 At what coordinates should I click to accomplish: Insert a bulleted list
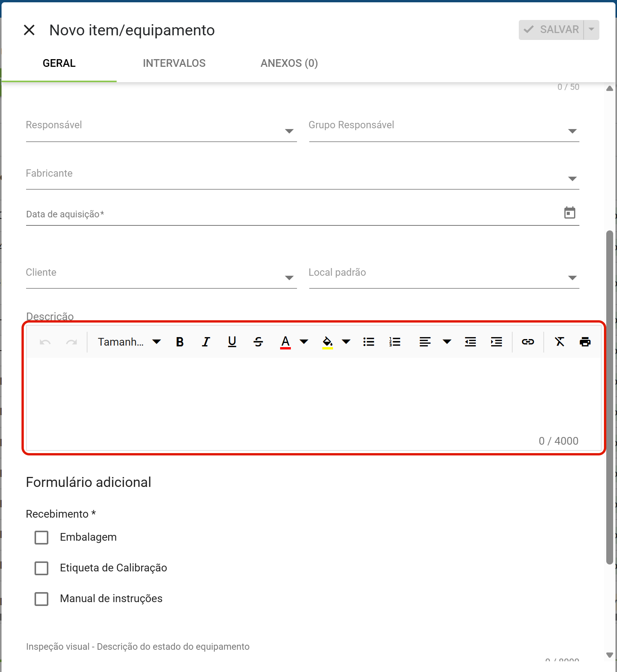(369, 342)
